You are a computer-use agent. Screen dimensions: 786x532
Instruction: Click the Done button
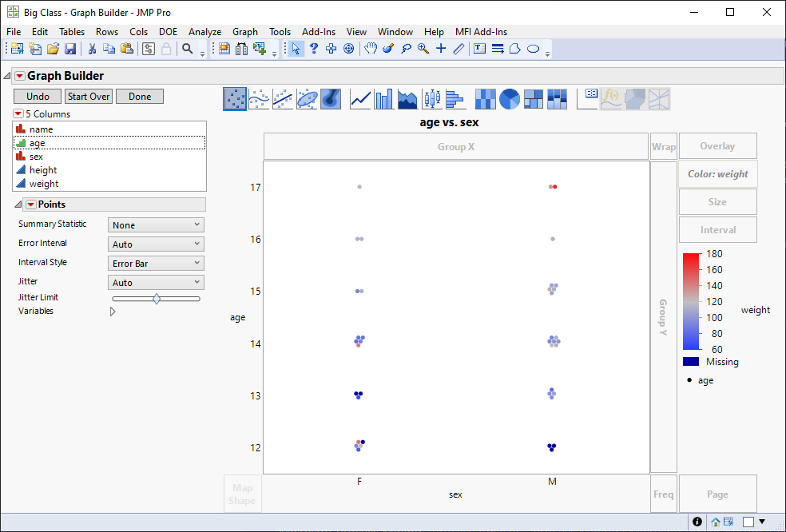139,96
